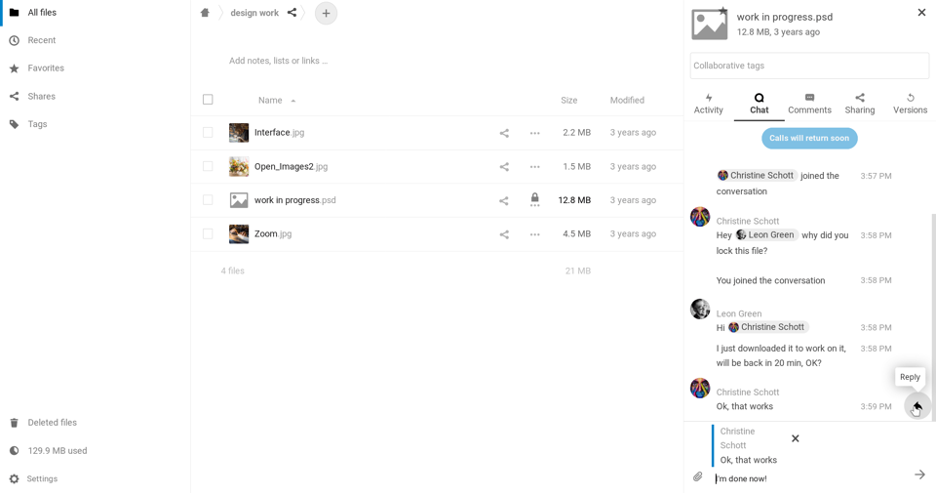Click the paperclip attachment icon in chat
The width and height of the screenshot is (936, 494).
click(697, 477)
